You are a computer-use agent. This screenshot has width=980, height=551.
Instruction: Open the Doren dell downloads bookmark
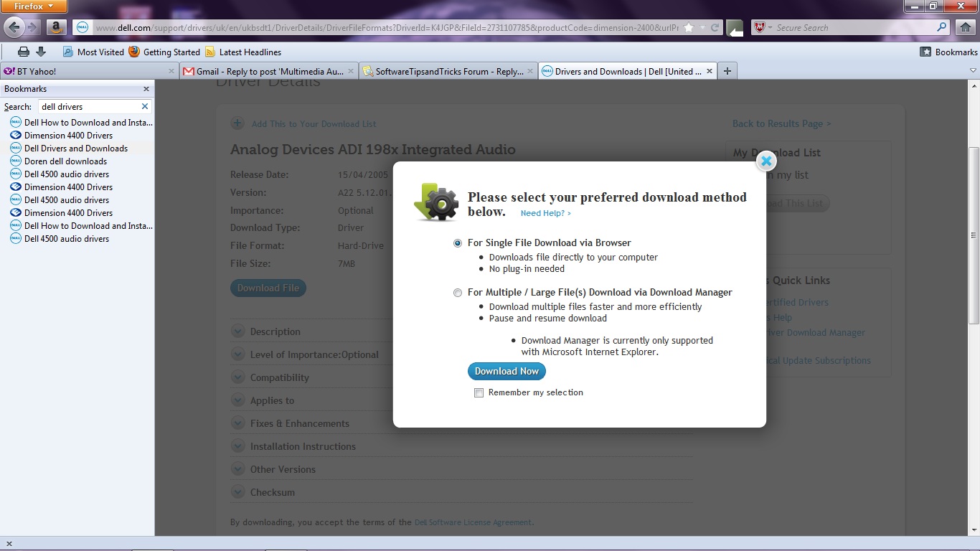click(x=65, y=161)
